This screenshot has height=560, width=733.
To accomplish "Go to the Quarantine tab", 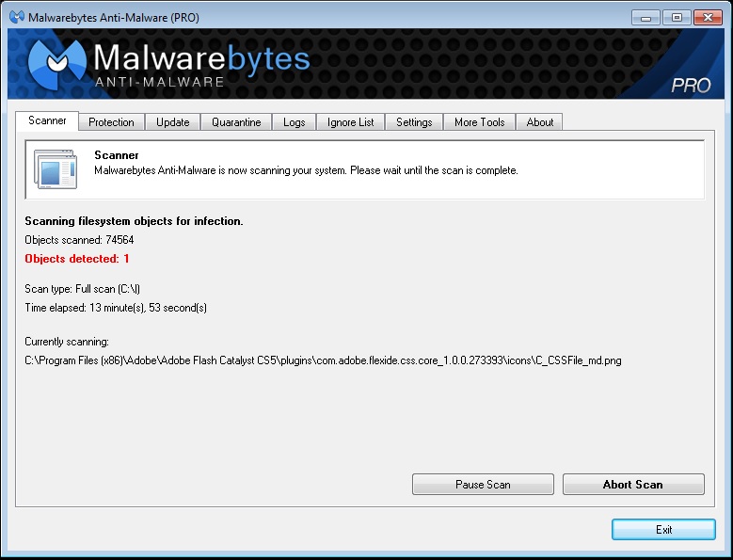I will [236, 122].
